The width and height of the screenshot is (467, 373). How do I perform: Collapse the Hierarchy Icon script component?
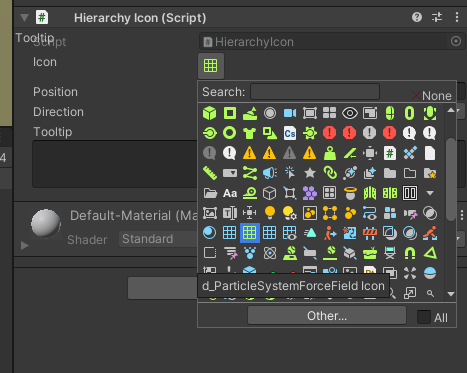tap(24, 17)
